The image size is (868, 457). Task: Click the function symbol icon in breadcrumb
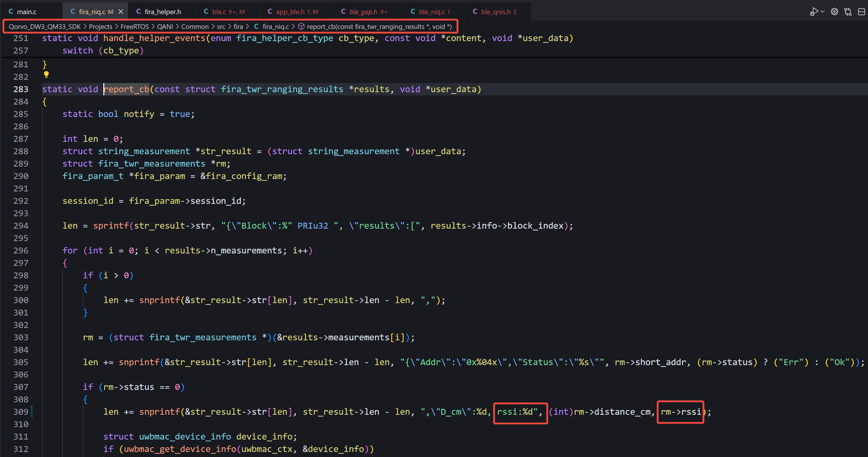pyautogui.click(x=301, y=26)
